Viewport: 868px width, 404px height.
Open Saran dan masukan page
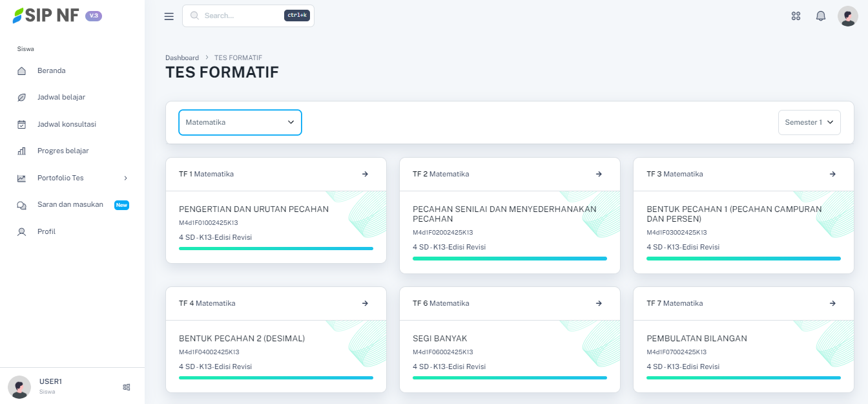point(70,204)
